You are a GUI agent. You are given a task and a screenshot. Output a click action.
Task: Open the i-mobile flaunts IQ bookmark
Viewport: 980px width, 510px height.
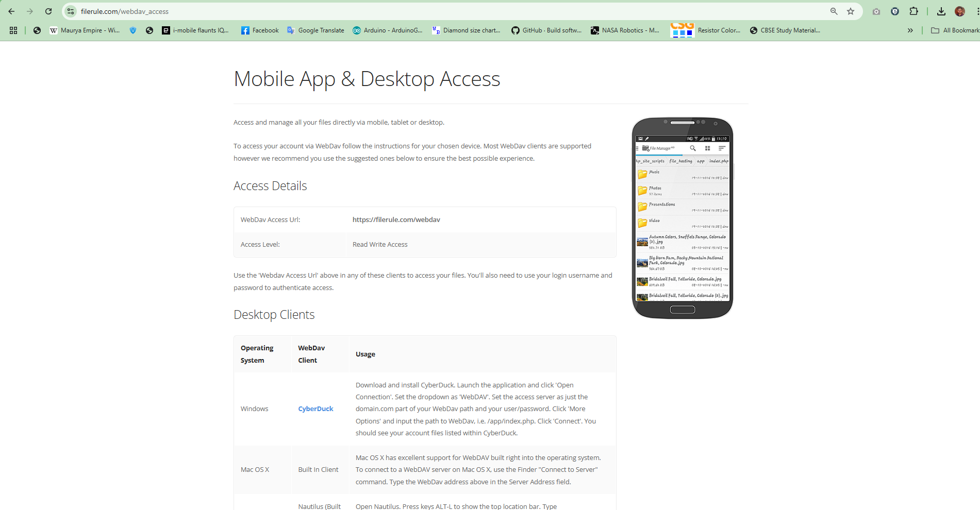(196, 30)
